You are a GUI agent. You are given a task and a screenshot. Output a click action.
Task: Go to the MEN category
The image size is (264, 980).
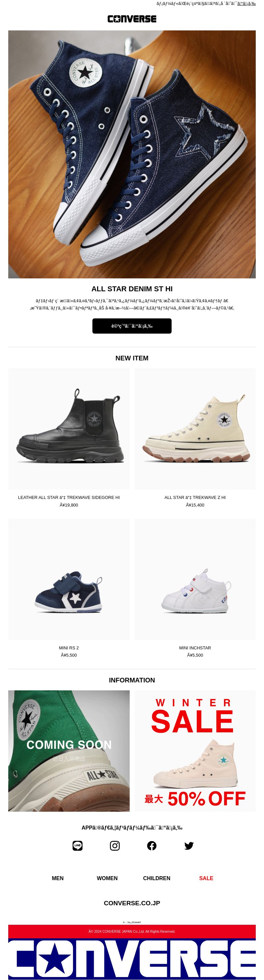(58, 878)
